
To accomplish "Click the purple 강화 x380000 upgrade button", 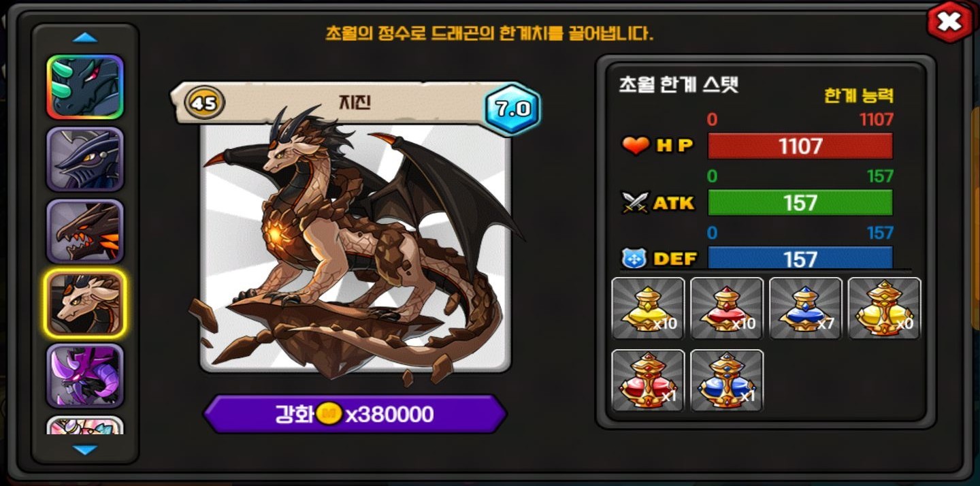I will (355, 414).
